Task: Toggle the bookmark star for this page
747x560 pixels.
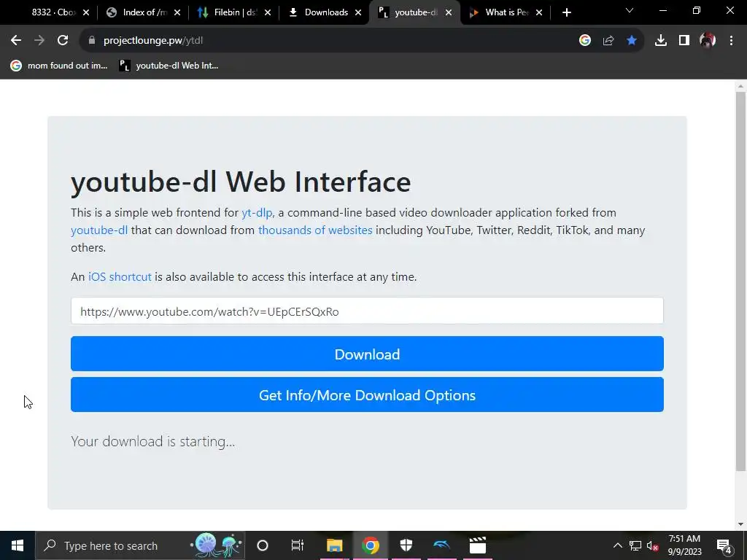Action: 632,41
